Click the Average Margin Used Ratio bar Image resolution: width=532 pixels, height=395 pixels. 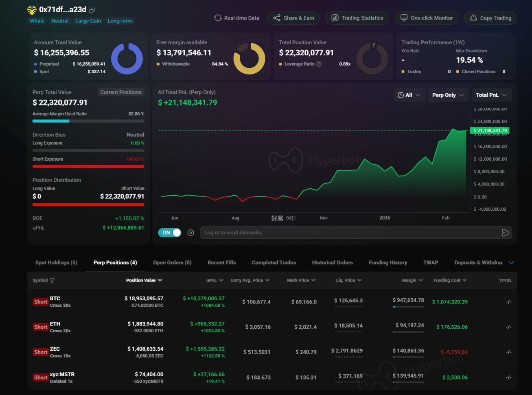88,121
